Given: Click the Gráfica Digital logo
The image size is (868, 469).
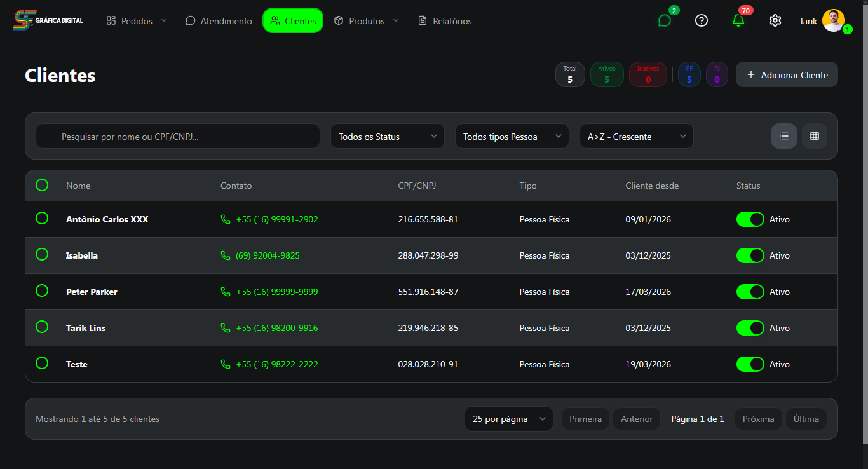Looking at the screenshot, I should [48, 20].
